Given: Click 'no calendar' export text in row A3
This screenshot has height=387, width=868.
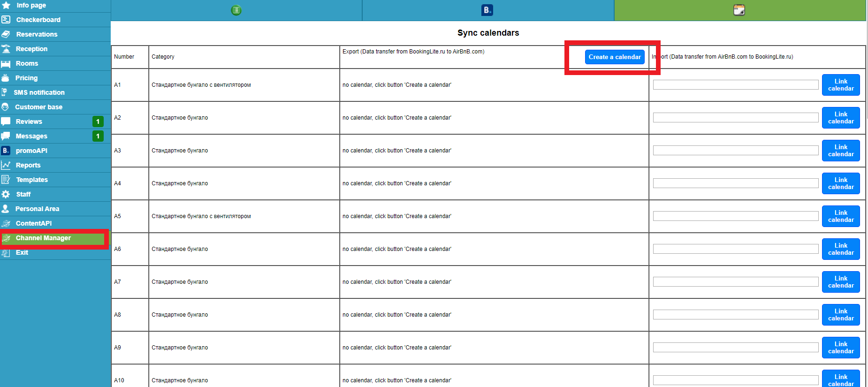Looking at the screenshot, I should 397,151.
